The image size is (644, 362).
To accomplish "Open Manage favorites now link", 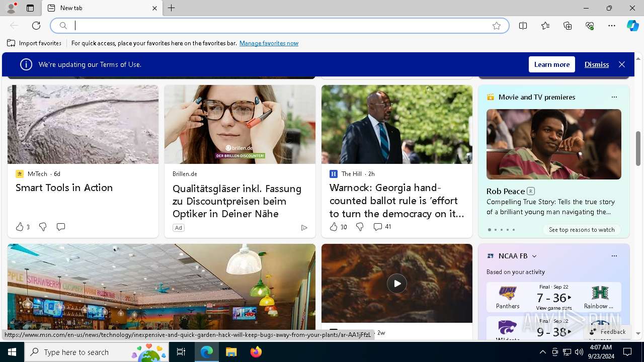I will (x=269, y=43).
